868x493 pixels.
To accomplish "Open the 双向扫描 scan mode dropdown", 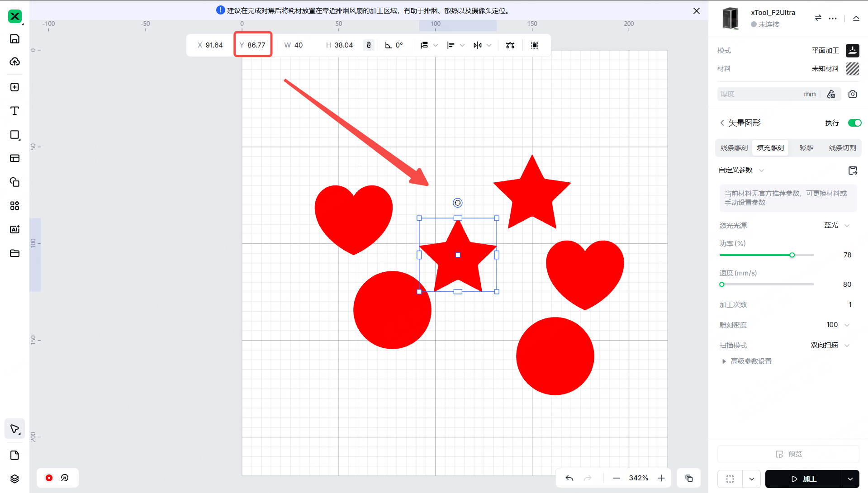I will [830, 345].
